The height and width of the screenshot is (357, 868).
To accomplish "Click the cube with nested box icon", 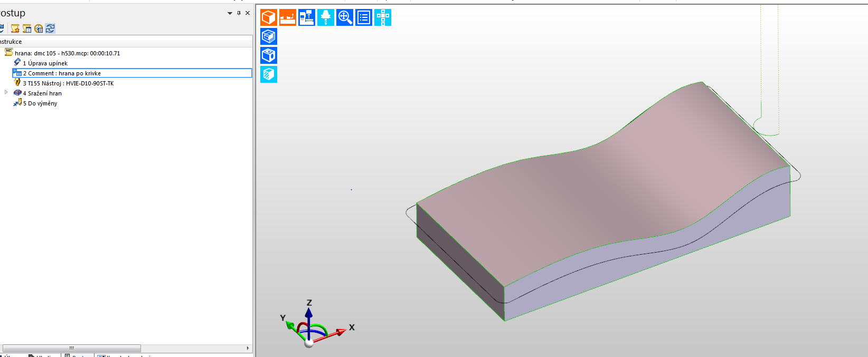I will coord(269,36).
